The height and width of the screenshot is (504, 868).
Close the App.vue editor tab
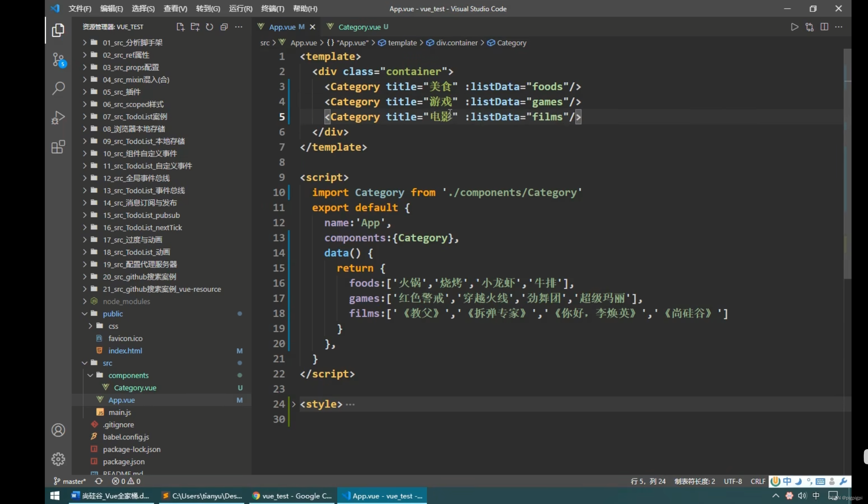point(313,27)
